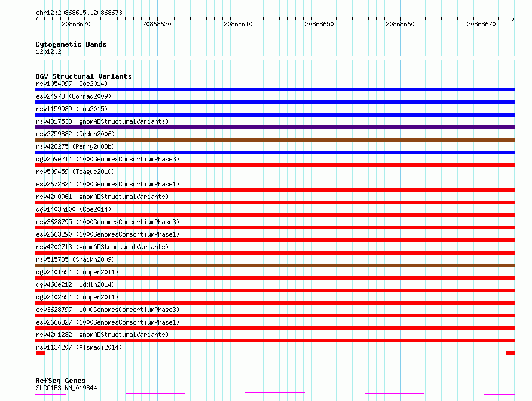Click the left red block of nsv1134207
The width and height of the screenshot is (532, 401).
coord(41,353)
